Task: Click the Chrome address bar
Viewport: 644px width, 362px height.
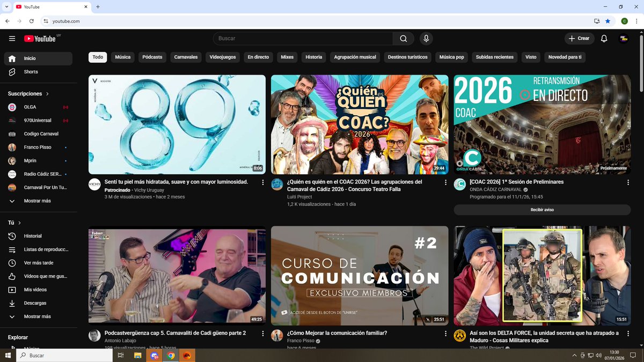Action: [317, 21]
